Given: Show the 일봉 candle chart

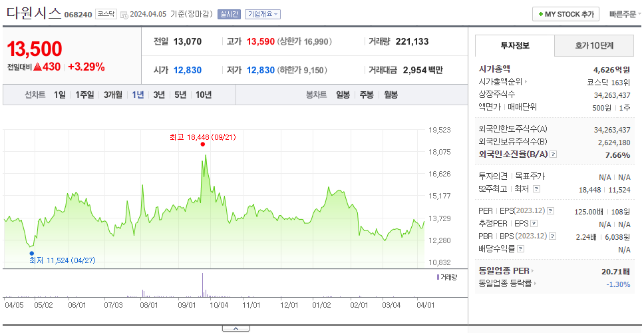Looking at the screenshot, I should 343,95.
